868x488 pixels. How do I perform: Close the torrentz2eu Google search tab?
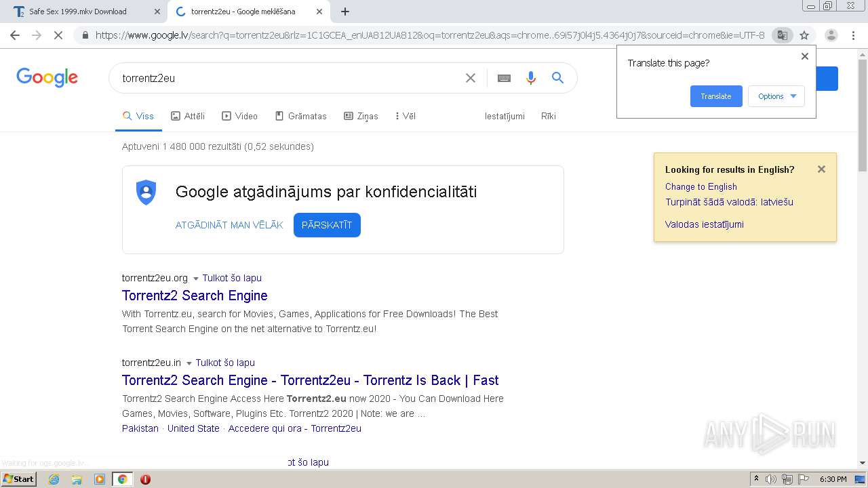[x=319, y=12]
